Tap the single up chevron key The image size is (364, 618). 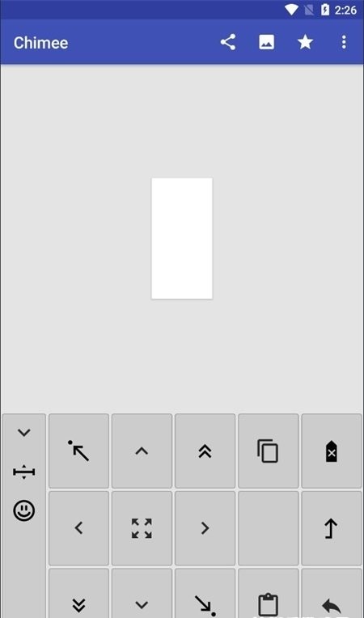tap(142, 451)
